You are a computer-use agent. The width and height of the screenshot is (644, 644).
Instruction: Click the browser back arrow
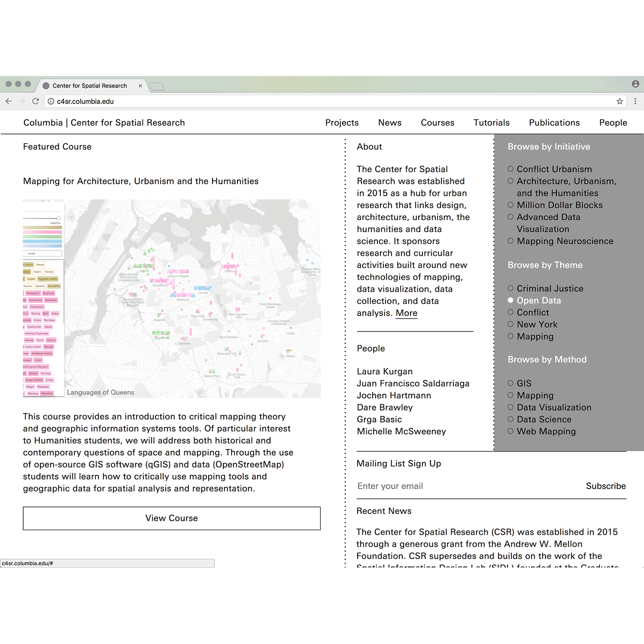click(9, 101)
